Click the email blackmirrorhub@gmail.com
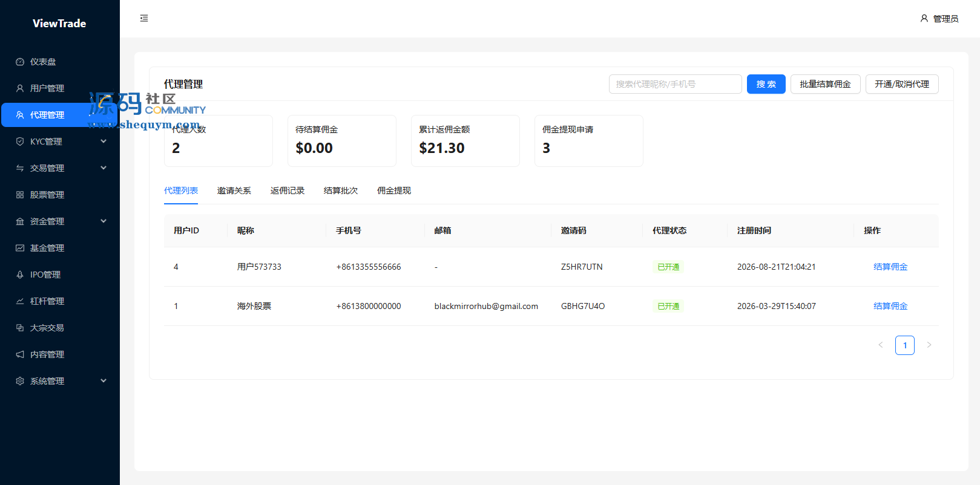 point(486,306)
